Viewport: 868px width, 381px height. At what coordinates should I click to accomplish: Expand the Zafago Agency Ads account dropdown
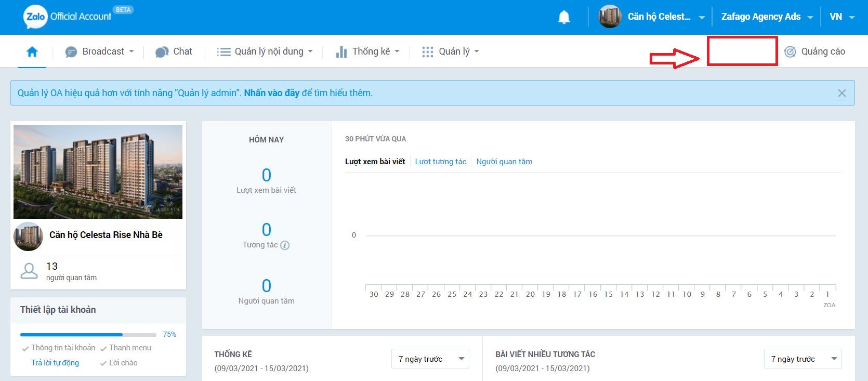point(767,17)
